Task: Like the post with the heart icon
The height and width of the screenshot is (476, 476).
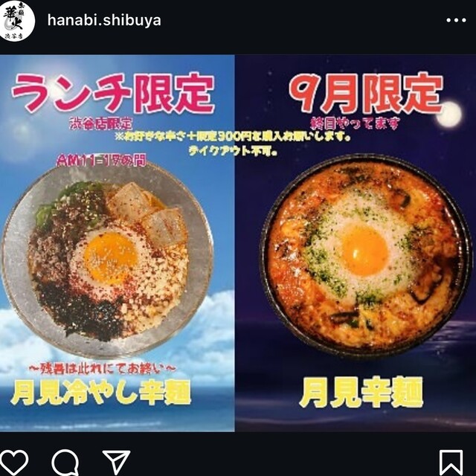Action: (13, 463)
